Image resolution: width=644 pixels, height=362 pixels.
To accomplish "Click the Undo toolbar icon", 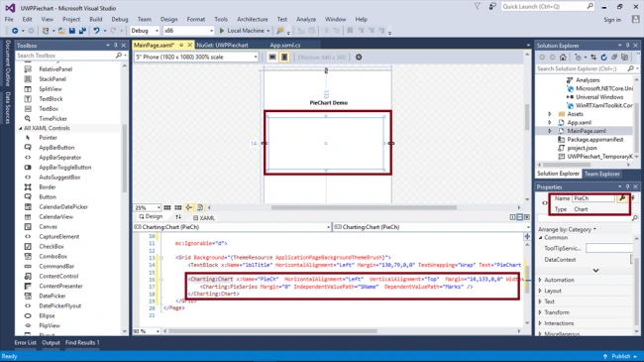I will coord(96,31).
